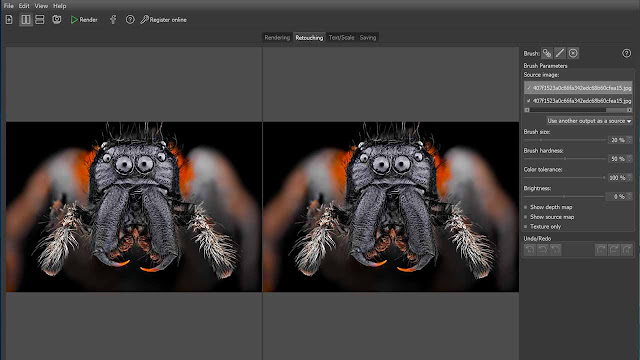Click Register online
This screenshot has width=640, height=360.
point(163,20)
